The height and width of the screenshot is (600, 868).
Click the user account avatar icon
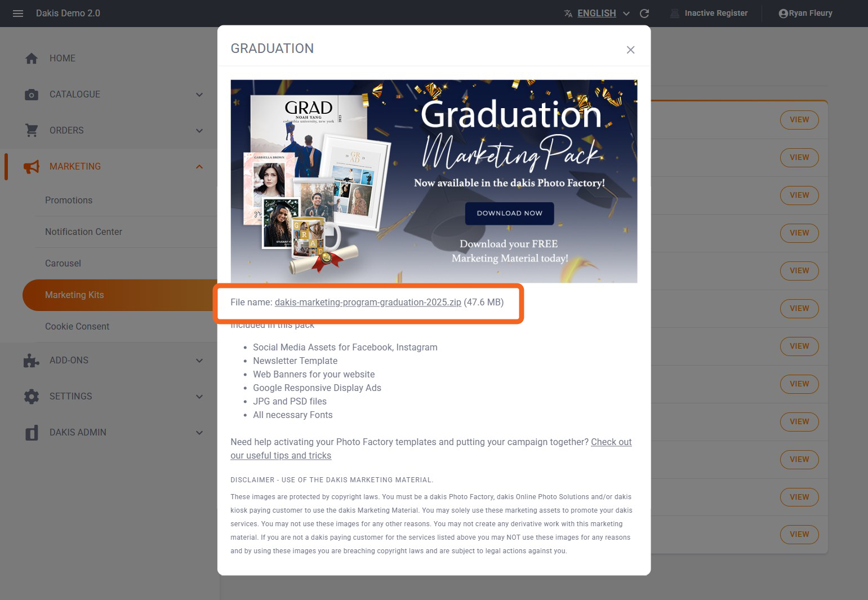click(783, 14)
